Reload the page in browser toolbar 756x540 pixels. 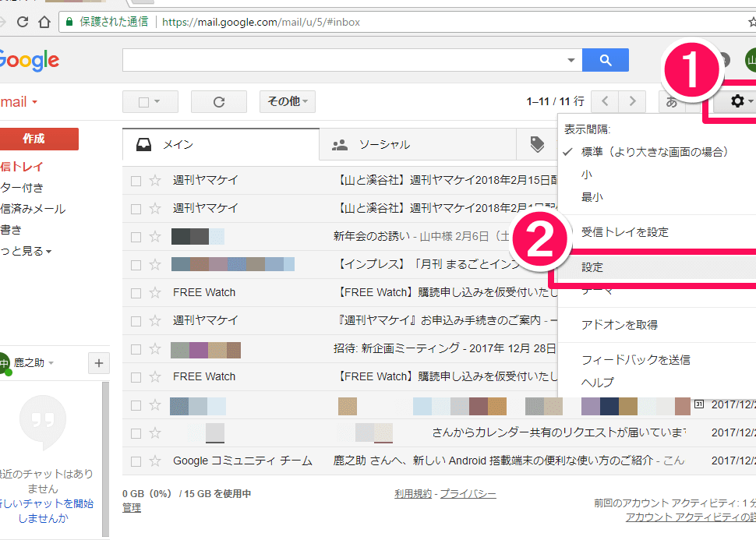tap(22, 22)
